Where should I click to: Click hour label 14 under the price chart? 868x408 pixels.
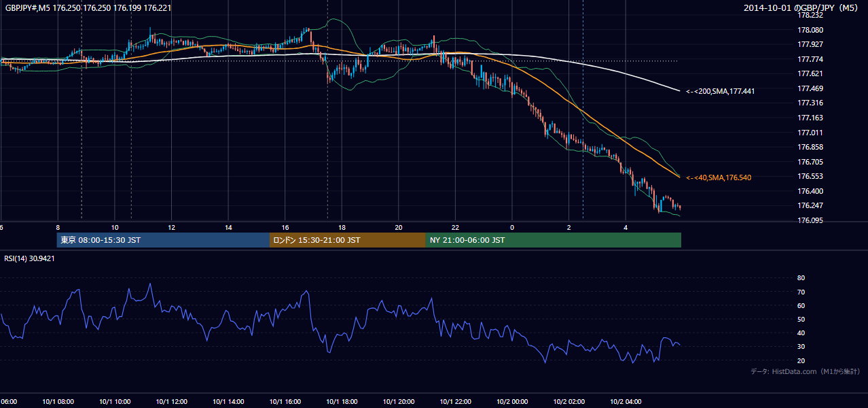coord(228,227)
